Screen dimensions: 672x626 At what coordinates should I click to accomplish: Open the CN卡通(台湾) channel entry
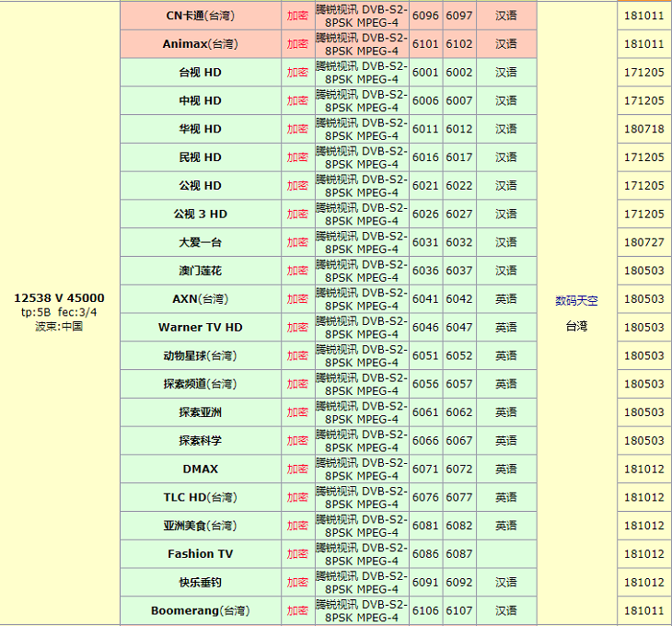[x=200, y=16]
